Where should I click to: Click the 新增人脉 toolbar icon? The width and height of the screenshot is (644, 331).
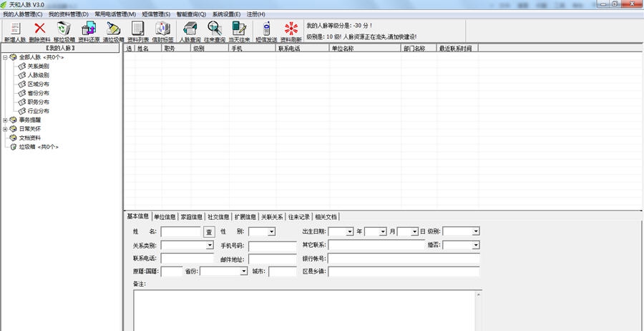pos(14,29)
